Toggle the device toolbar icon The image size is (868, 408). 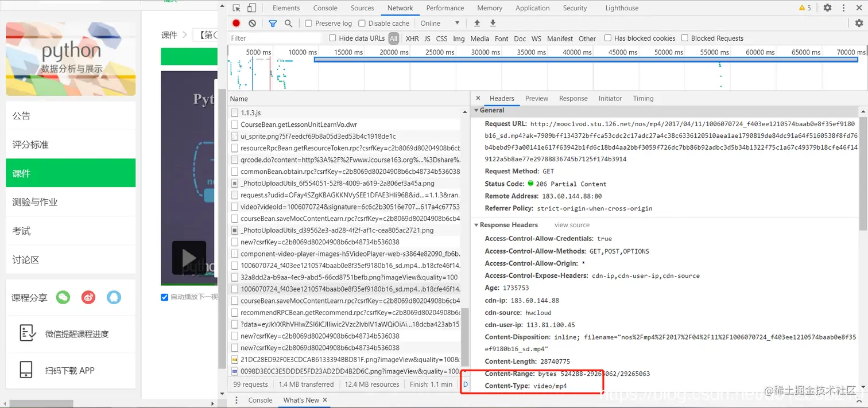[x=251, y=8]
